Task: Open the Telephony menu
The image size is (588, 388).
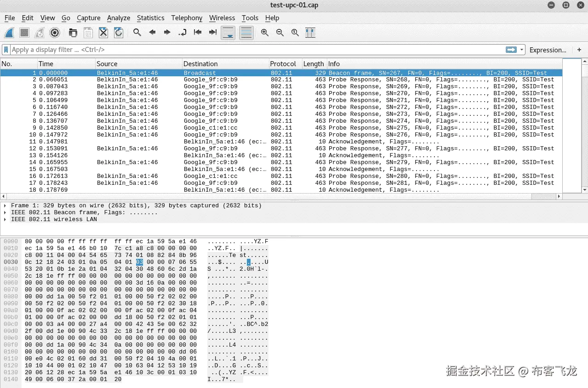Action: click(x=187, y=17)
